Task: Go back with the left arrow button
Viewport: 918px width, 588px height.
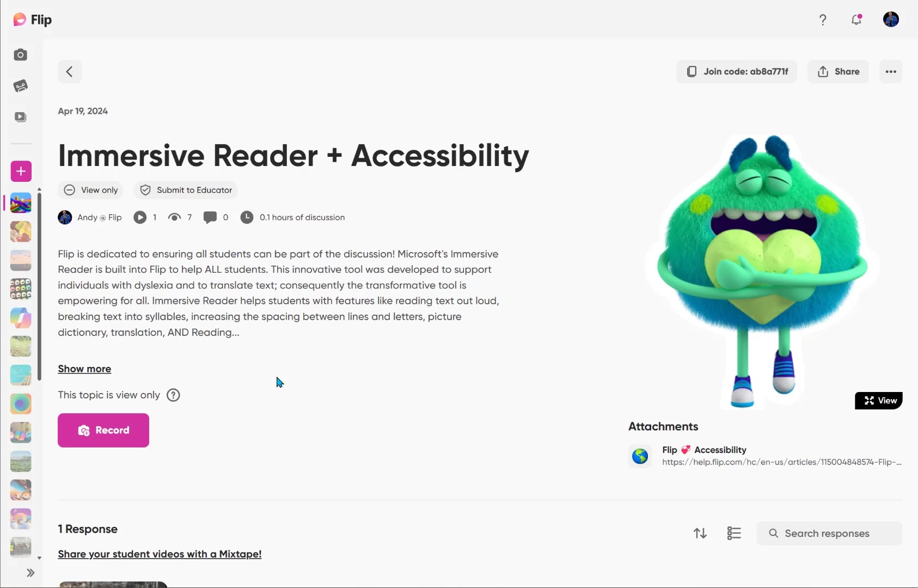Action: tap(70, 72)
